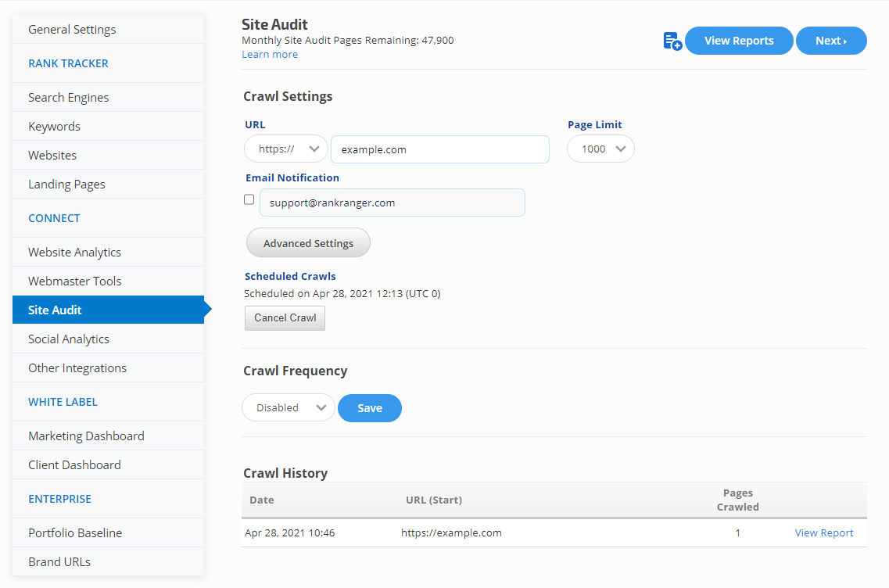
Task: Cancel the scheduled crawl
Action: click(x=285, y=318)
